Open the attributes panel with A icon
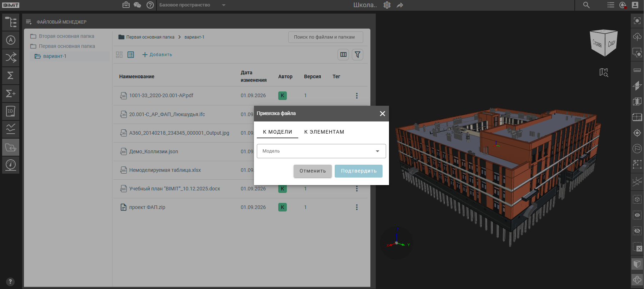Image resolution: width=644 pixels, height=289 pixels. click(11, 40)
